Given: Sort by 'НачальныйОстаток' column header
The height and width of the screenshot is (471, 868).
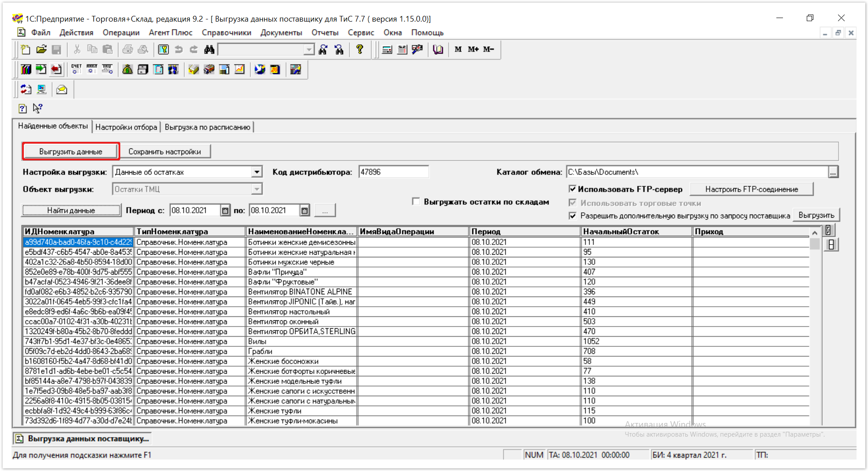Looking at the screenshot, I should [x=636, y=232].
